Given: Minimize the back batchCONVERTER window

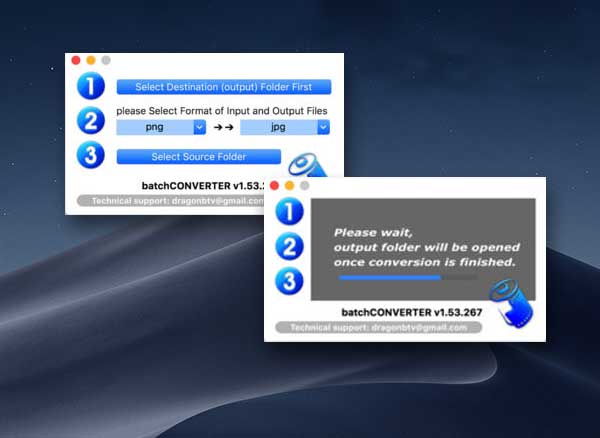Looking at the screenshot, I should [x=91, y=60].
